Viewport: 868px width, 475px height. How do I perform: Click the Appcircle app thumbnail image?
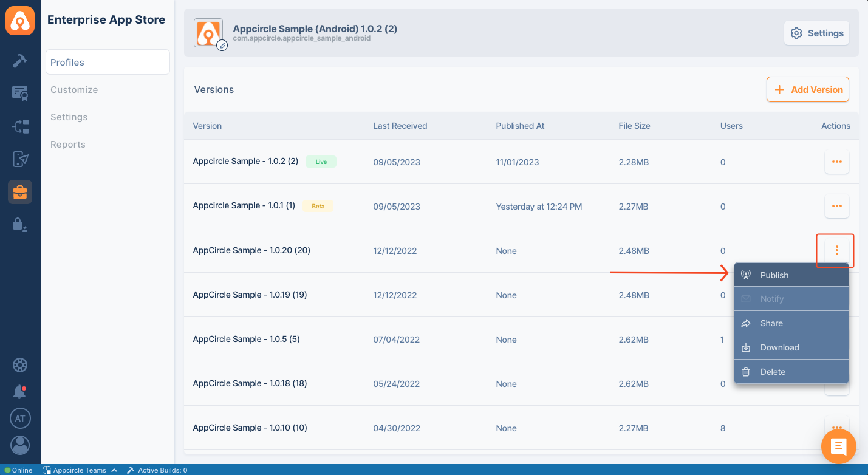pyautogui.click(x=209, y=32)
